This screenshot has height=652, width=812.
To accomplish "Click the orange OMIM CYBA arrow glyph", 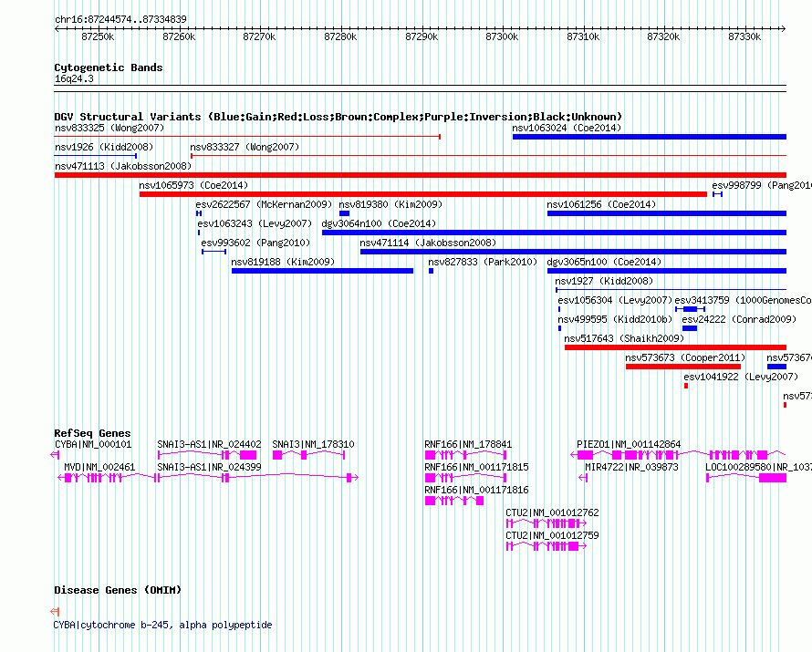I will click(x=55, y=612).
